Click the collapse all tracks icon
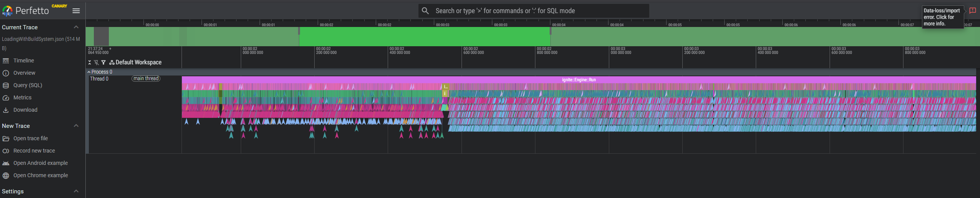The width and height of the screenshot is (980, 198). pyautogui.click(x=90, y=62)
